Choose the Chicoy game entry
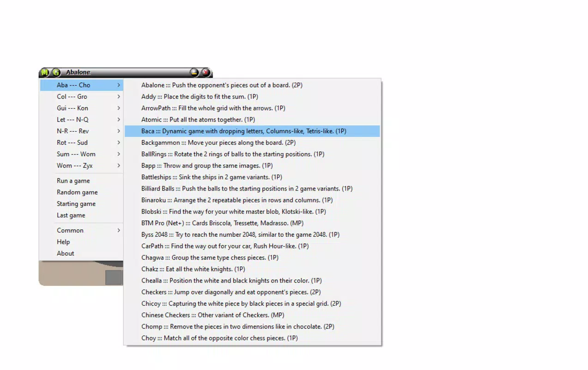The image size is (588, 370). (252, 304)
